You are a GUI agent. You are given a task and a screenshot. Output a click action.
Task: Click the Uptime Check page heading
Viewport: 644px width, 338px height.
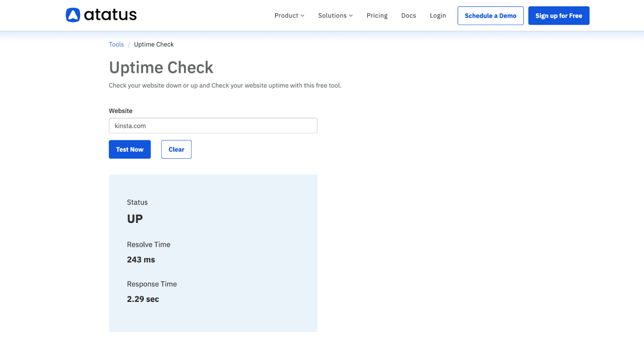click(161, 68)
